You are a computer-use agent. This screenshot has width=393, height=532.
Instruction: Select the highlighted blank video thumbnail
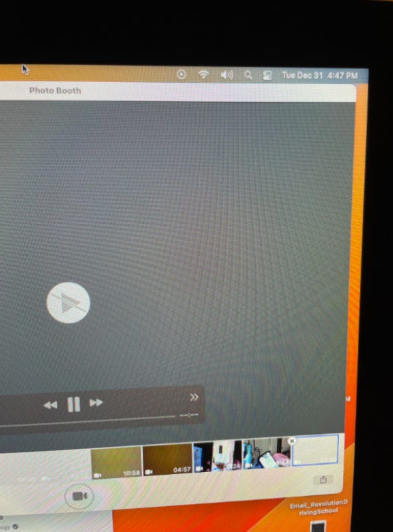click(315, 450)
